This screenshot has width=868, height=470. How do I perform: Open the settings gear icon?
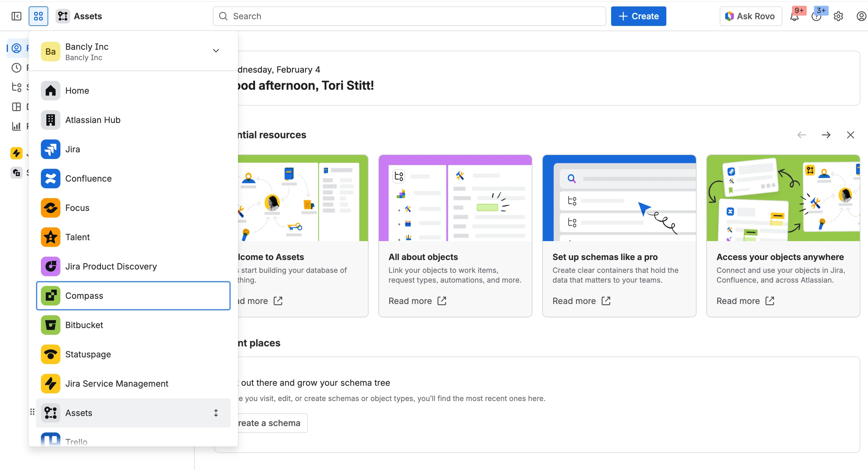click(838, 16)
